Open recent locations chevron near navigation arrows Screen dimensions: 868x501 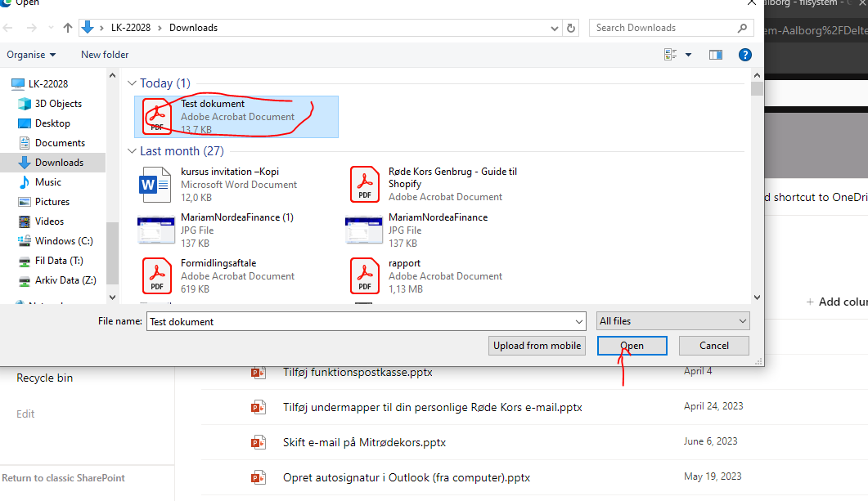(51, 28)
